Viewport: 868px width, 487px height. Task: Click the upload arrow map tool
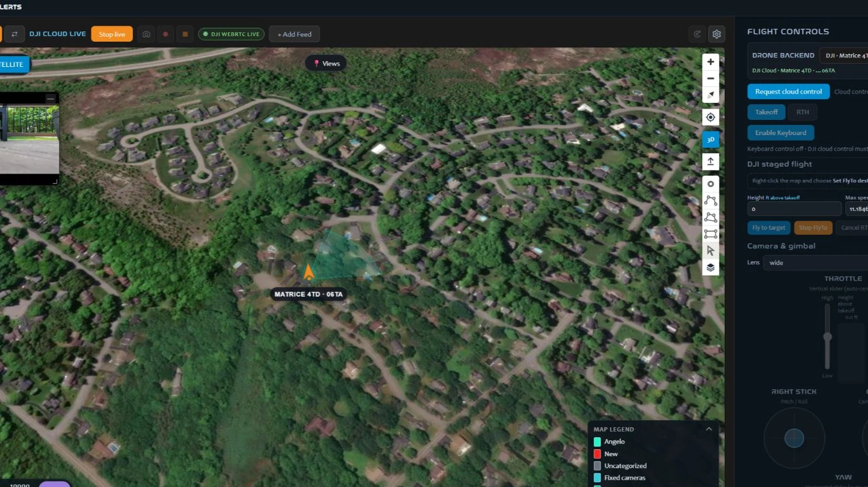pos(710,161)
